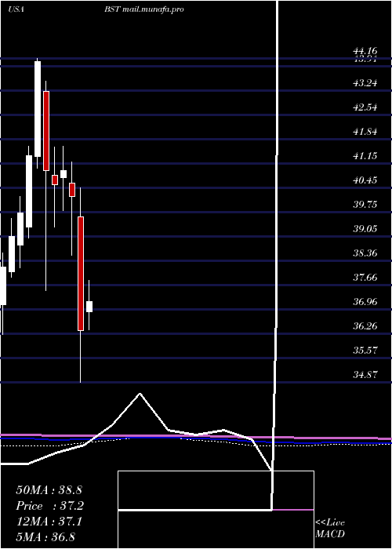Click the 41.84 price axis label

[365, 132]
